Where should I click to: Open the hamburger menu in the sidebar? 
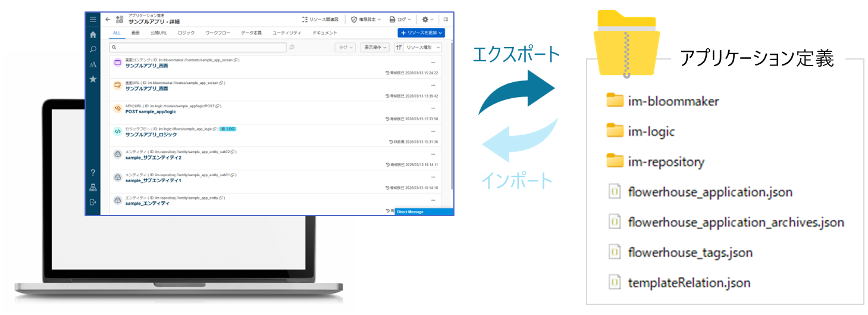pyautogui.click(x=93, y=19)
